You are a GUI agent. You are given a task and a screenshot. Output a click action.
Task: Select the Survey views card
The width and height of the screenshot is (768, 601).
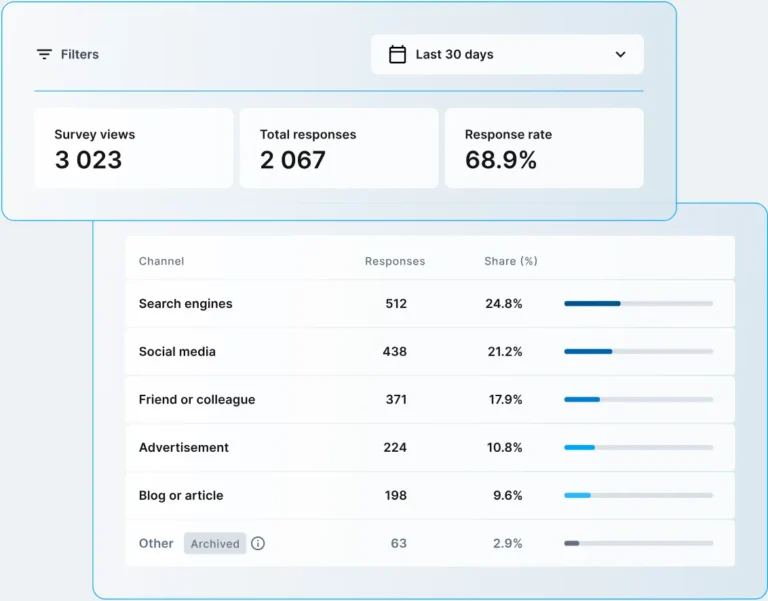(x=134, y=148)
